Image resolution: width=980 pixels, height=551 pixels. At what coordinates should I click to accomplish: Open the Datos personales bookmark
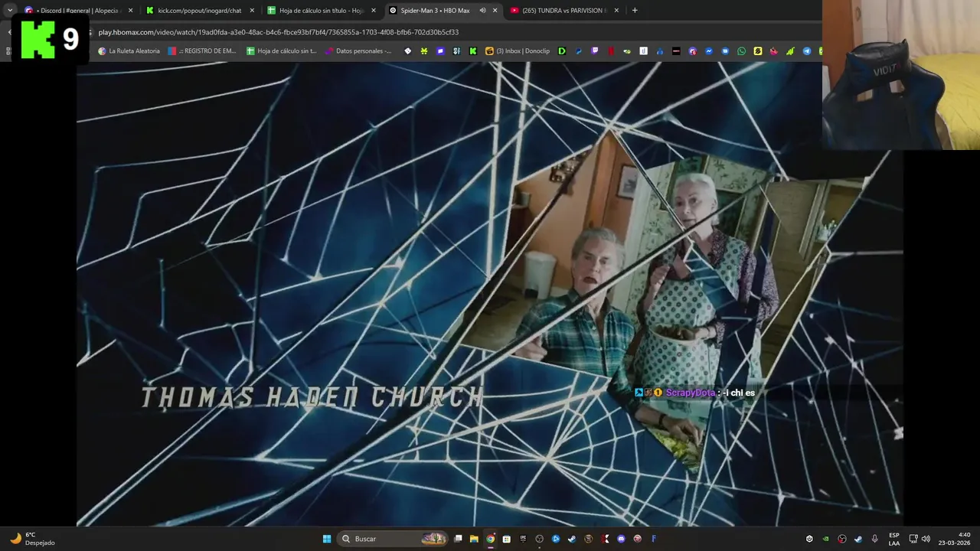tap(358, 51)
